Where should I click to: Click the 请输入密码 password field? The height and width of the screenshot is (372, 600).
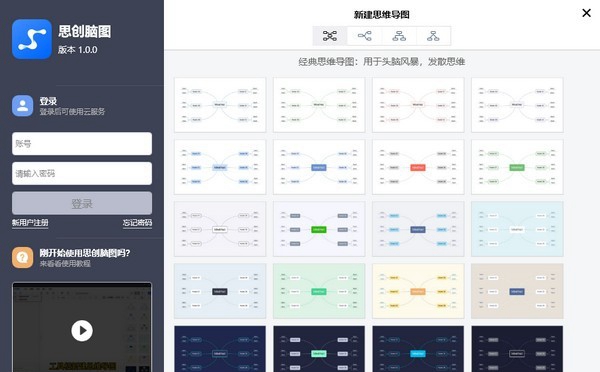[x=82, y=173]
